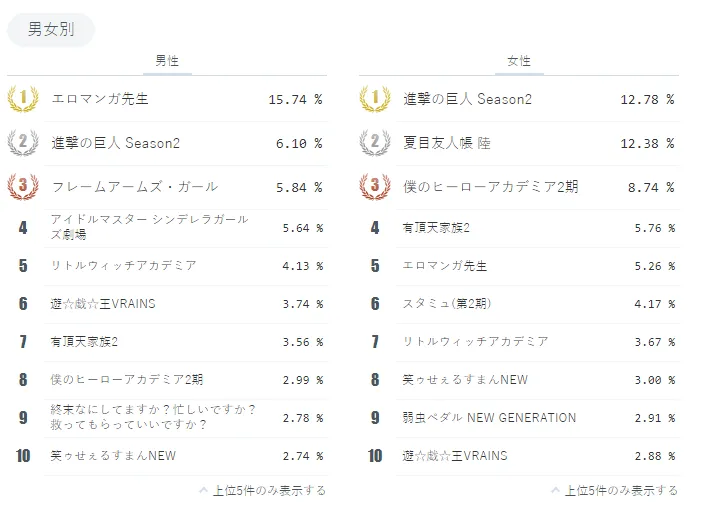Open 弱虫ペダル NEW GENERATION entry
The image size is (703, 515).
(489, 418)
